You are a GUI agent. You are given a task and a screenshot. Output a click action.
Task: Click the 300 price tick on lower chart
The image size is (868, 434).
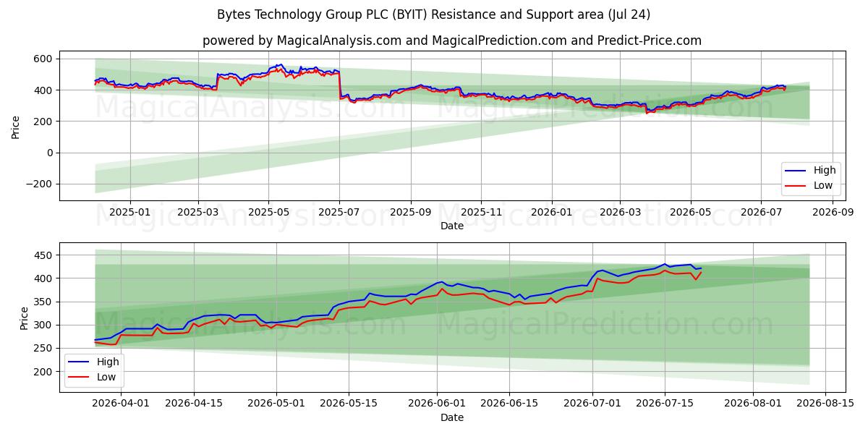(x=42, y=325)
